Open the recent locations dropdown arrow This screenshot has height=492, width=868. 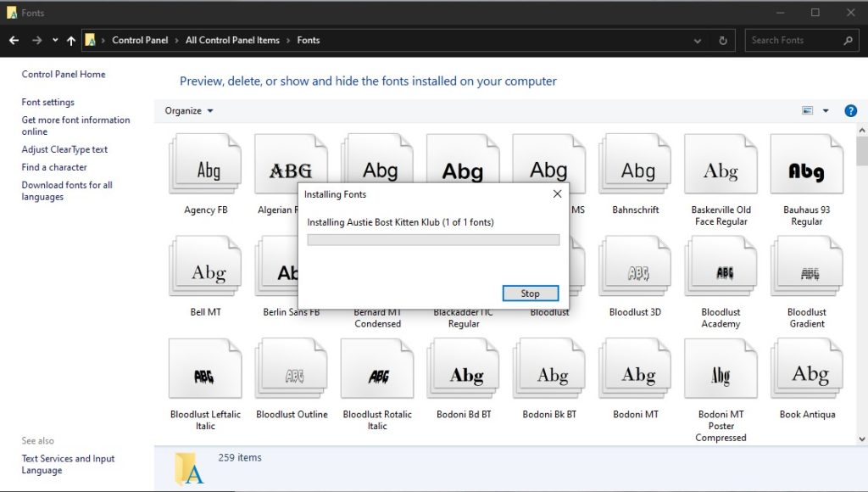(55, 40)
